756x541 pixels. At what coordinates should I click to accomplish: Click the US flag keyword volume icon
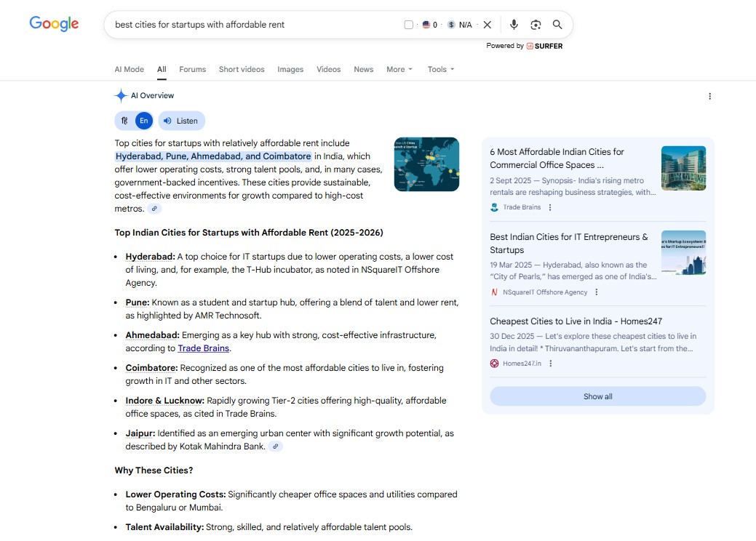(x=426, y=24)
